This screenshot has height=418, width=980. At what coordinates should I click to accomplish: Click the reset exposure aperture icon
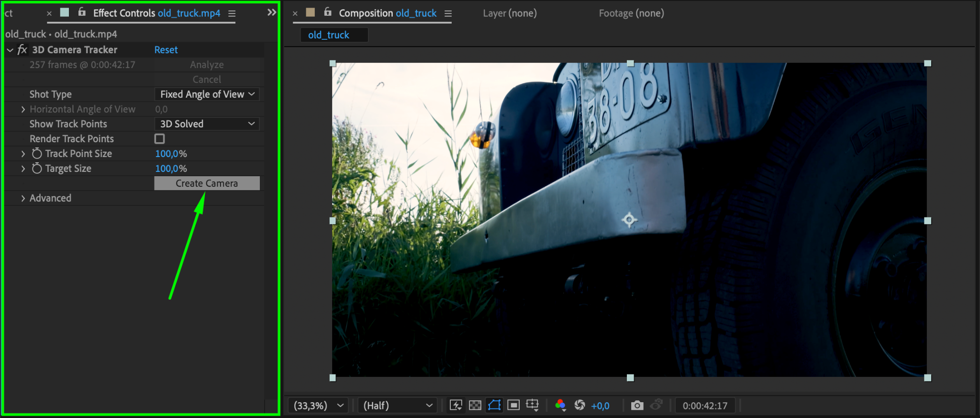click(579, 406)
